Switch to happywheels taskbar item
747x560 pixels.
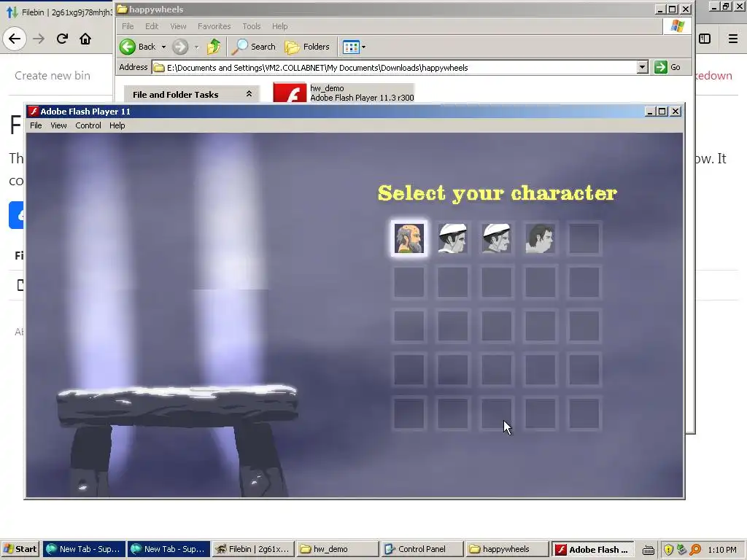(507, 549)
